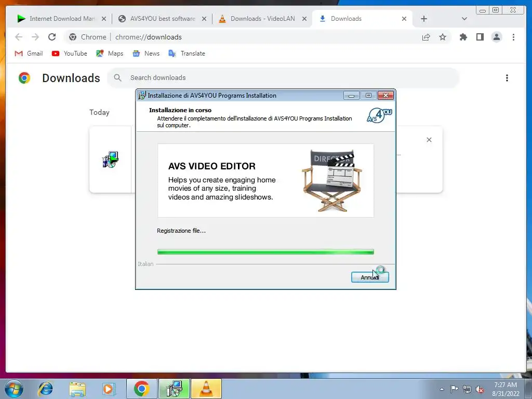Viewport: 532px width, 399px height.
Task: Click the muted volume tray icon
Action: [480, 389]
